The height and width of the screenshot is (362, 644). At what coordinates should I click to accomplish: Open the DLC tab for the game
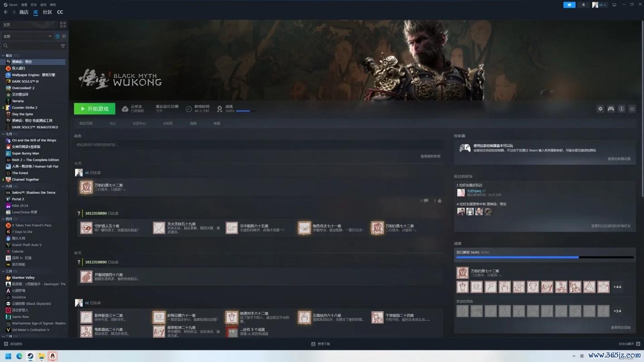click(112, 124)
